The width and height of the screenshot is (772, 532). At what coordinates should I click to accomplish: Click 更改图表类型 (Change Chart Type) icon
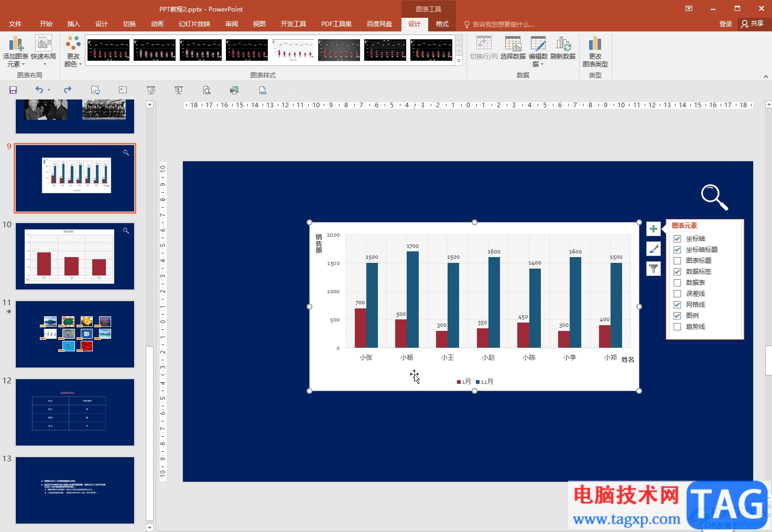click(595, 51)
